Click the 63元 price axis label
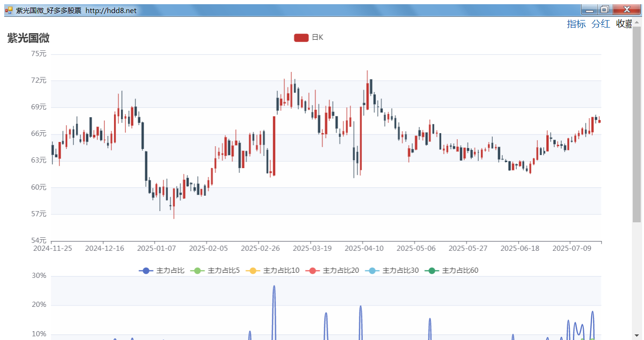Screen dimensions: 644x340 pos(39,160)
